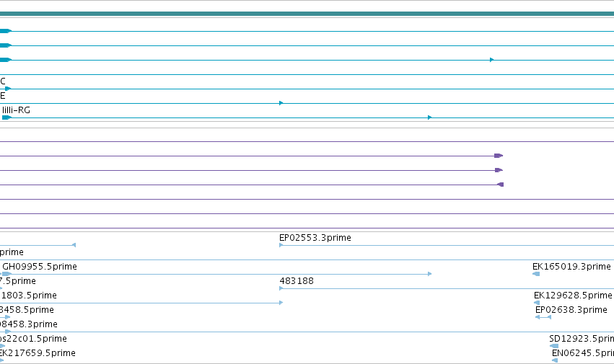
Task: Select the EP02553.3prime feature label
Action: click(x=315, y=238)
